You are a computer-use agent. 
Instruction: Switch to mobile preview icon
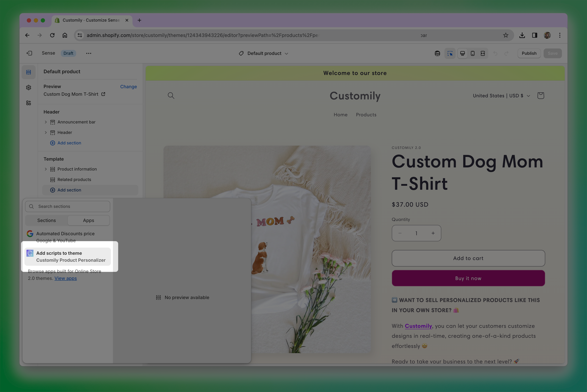coord(472,53)
